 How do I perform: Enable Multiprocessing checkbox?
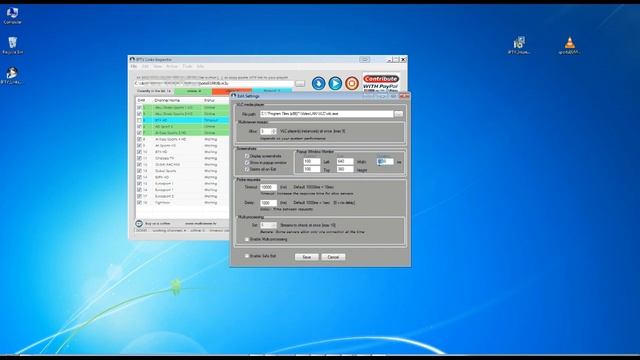click(247, 239)
